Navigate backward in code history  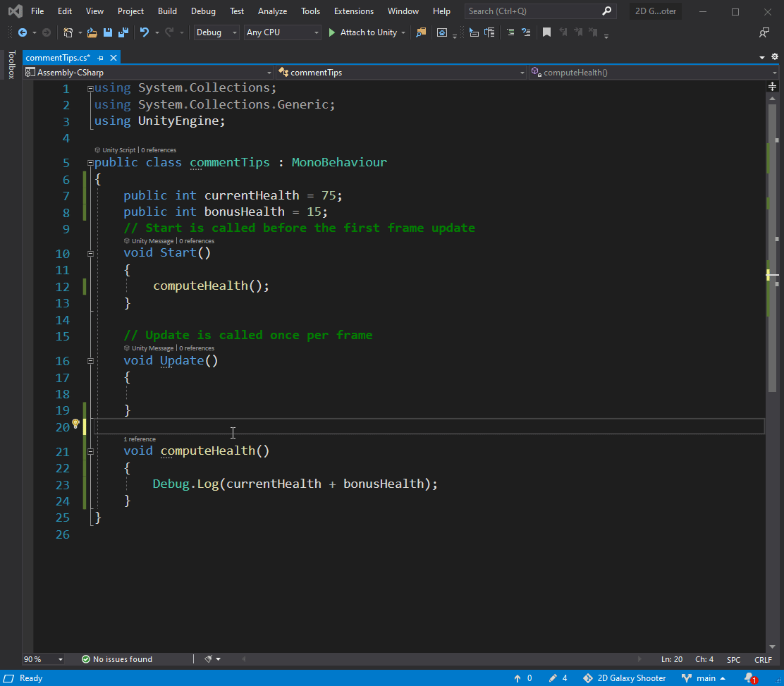click(x=23, y=32)
